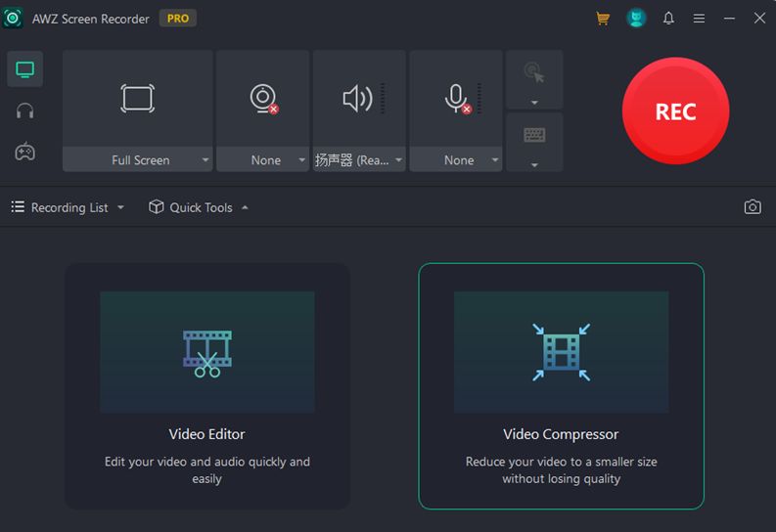
Task: Click the keystroke display keyboard icon
Action: [534, 135]
